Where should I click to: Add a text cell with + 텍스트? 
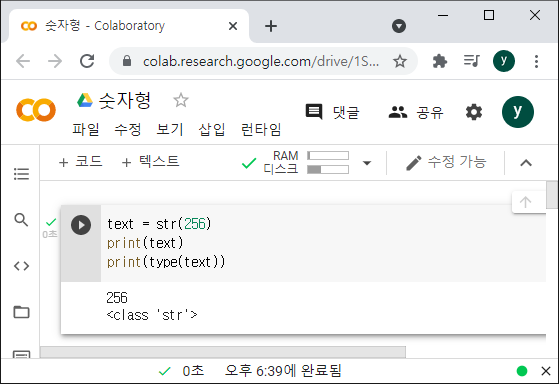150,162
